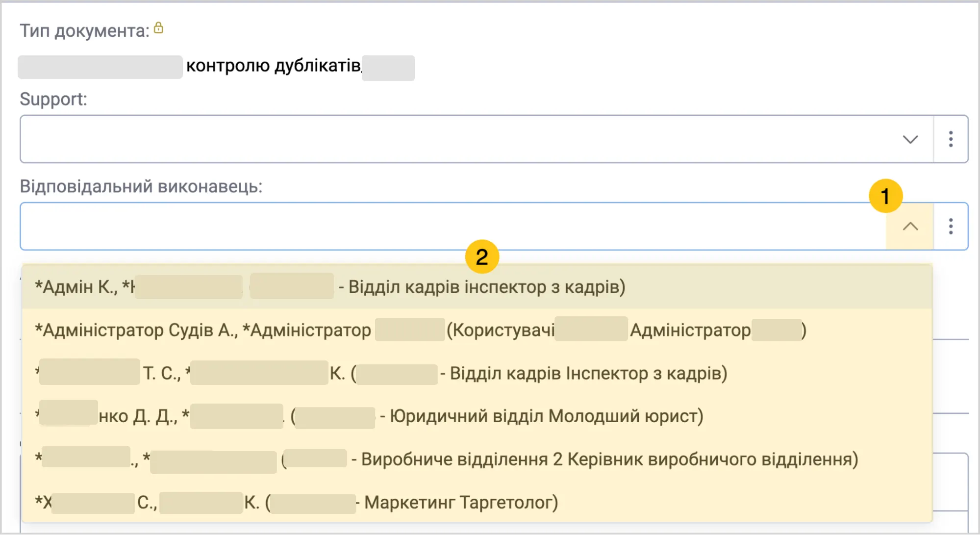Open the Support field three-dot menu
The width and height of the screenshot is (980, 535).
[x=951, y=139]
